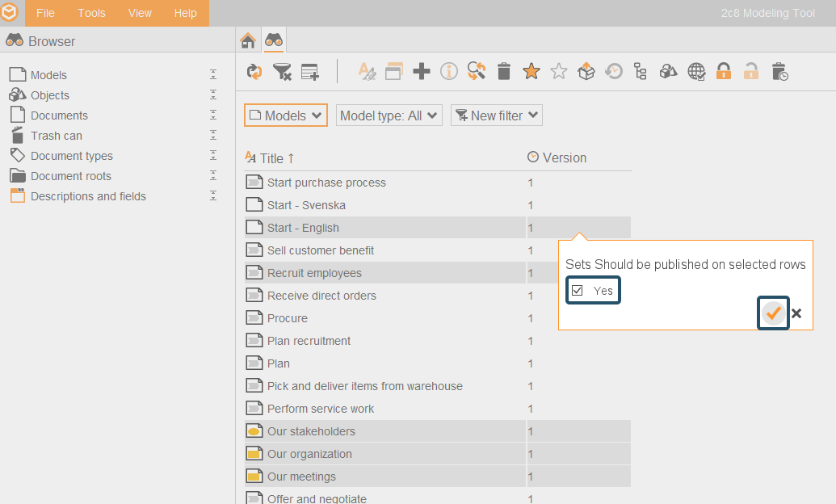Click the version history clock icon
836x504 pixels.
[614, 71]
